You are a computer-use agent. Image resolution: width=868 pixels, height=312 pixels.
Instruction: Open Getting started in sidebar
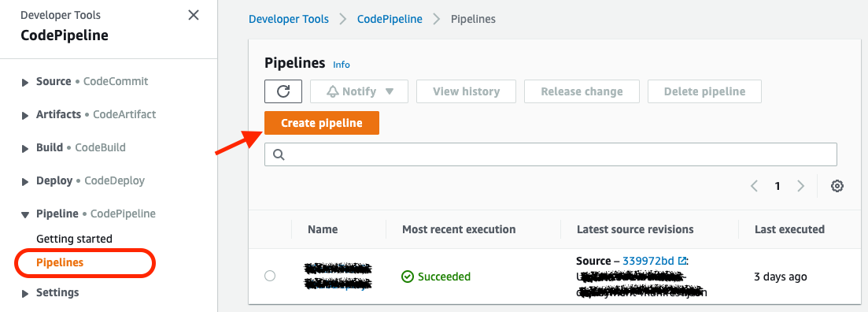74,239
